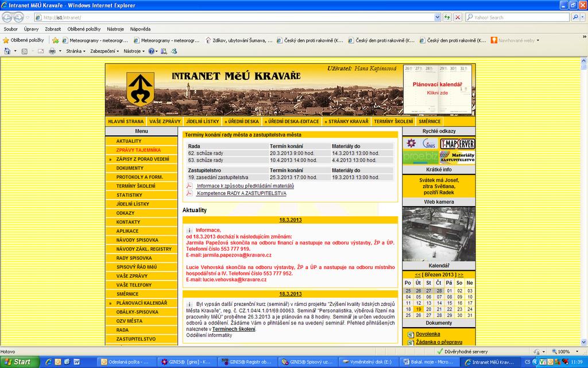Click the search magnifier button
The height and width of the screenshot is (368, 588).
pyautogui.click(x=575, y=17)
